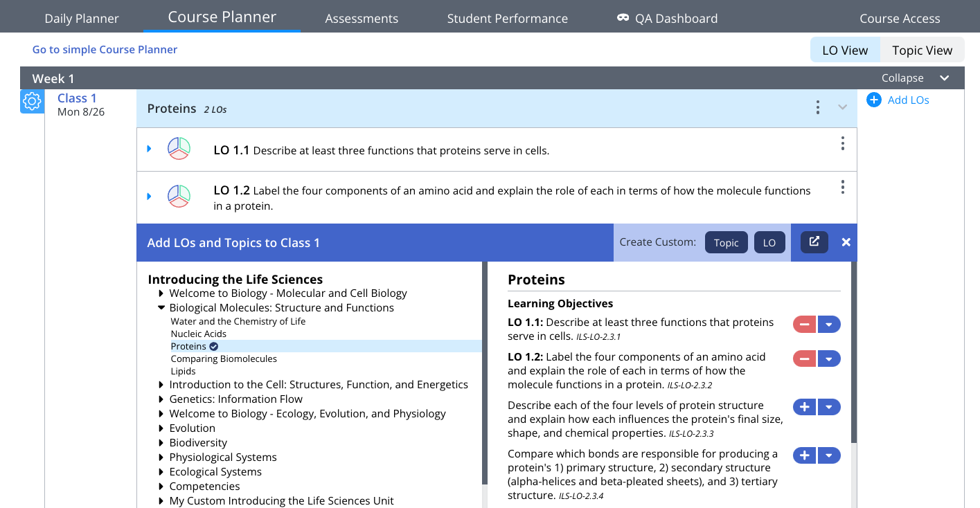Image resolution: width=980 pixels, height=508 pixels.
Task: Select the Comparing Biomolecules topic
Action: (x=224, y=359)
